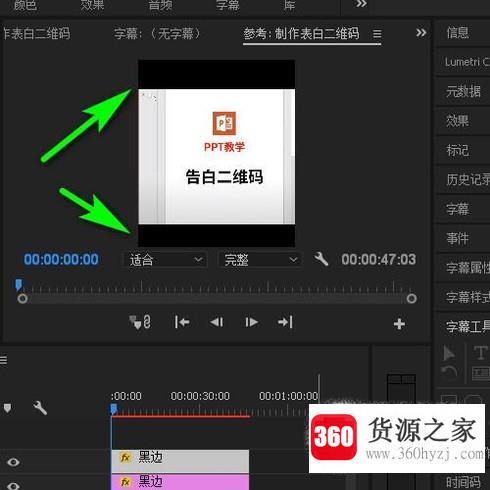Image resolution: width=490 pixels, height=490 pixels.
Task: Step back one frame
Action: 217,322
